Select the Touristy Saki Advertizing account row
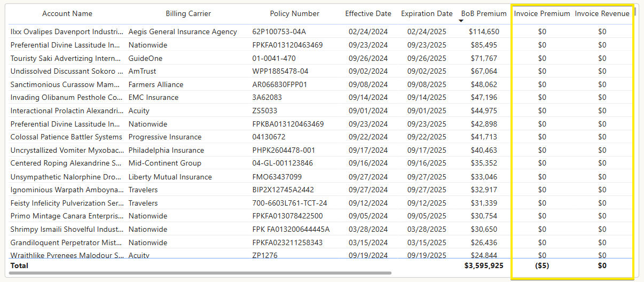Image resolution: width=644 pixels, height=282 pixels. (67, 58)
